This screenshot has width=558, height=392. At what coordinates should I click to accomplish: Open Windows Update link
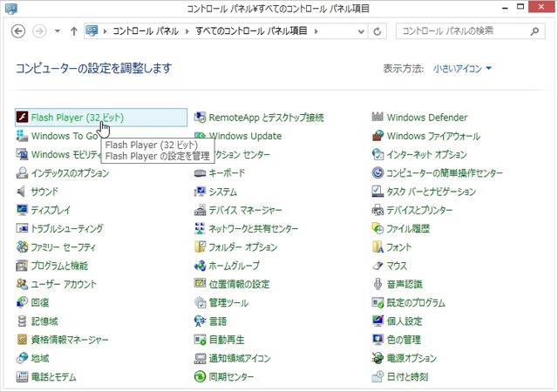(245, 136)
